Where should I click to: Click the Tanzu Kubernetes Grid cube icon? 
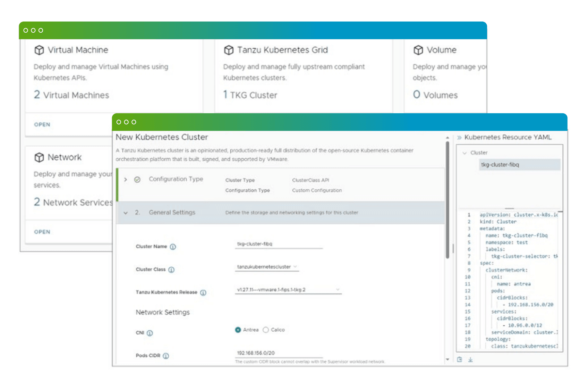(x=229, y=50)
